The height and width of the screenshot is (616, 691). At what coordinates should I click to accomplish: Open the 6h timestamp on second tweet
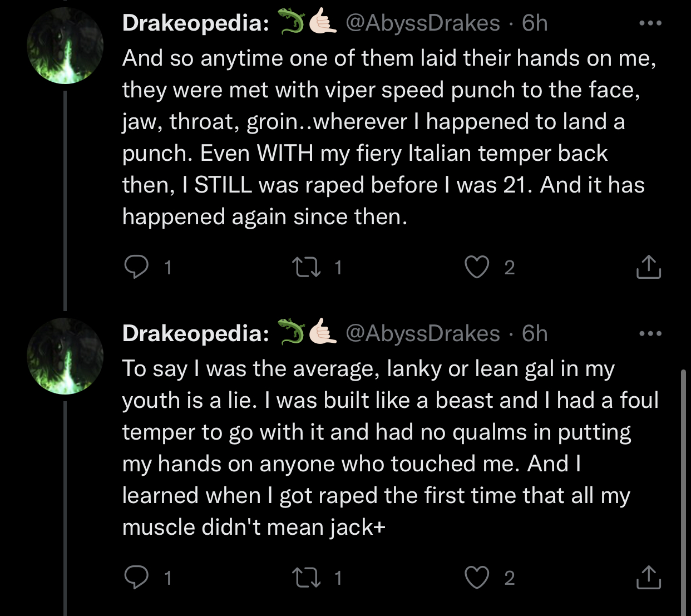[x=535, y=333]
